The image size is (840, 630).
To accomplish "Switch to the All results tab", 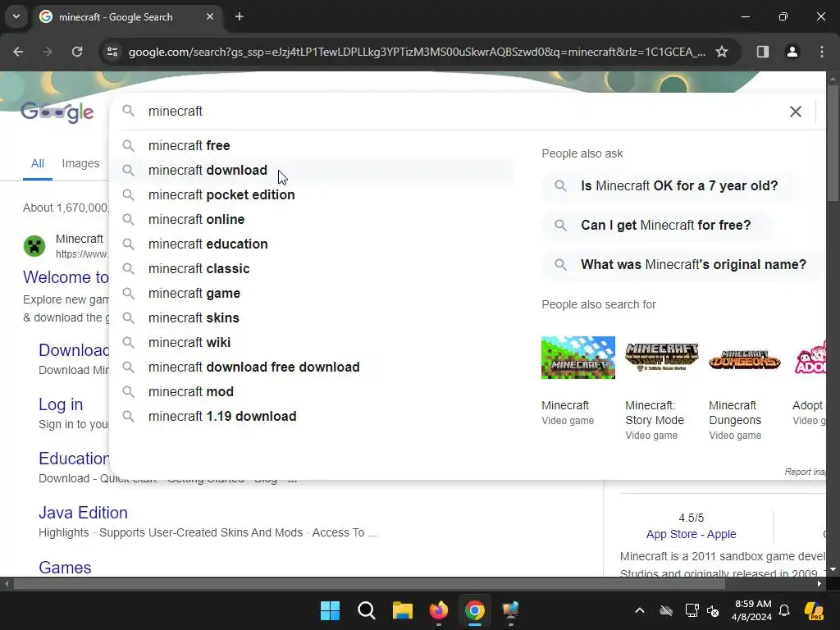I will click(x=38, y=163).
